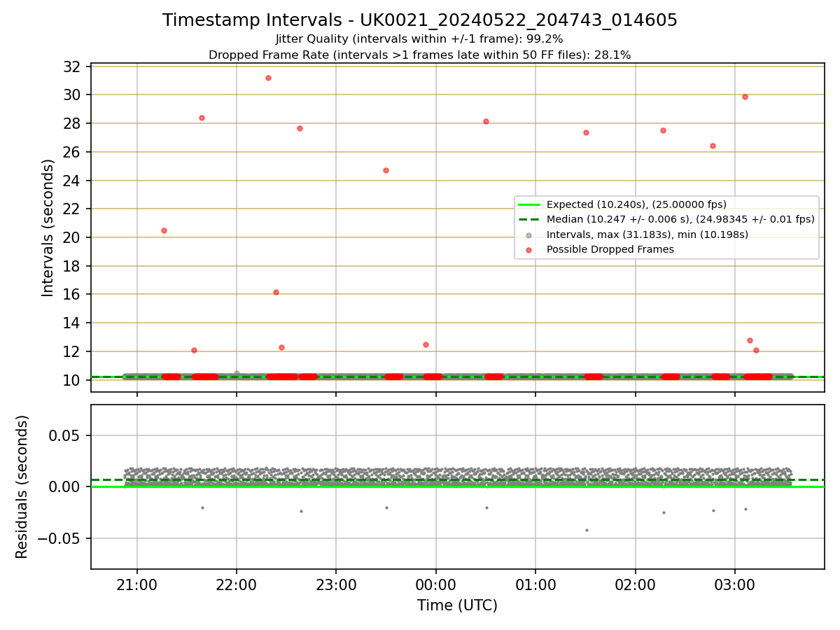Click the lowest residual outlier near -0.04 seconds
This screenshot has height=630, width=840.
[x=587, y=530]
